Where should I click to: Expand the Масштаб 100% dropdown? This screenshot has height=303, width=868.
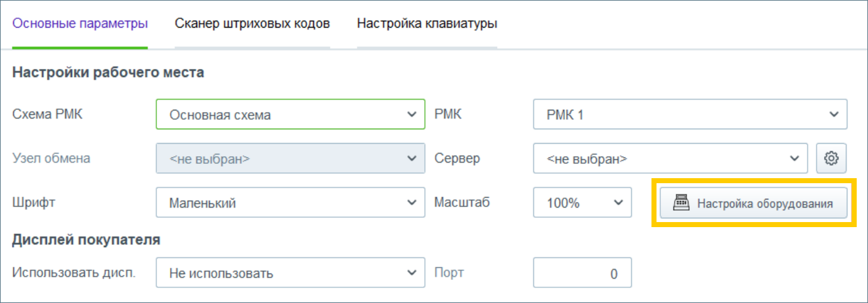(582, 203)
